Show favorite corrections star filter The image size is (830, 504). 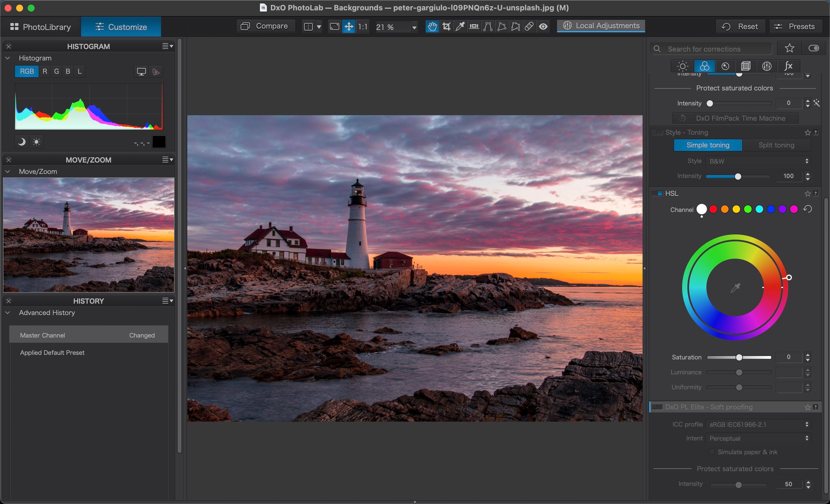[789, 48]
